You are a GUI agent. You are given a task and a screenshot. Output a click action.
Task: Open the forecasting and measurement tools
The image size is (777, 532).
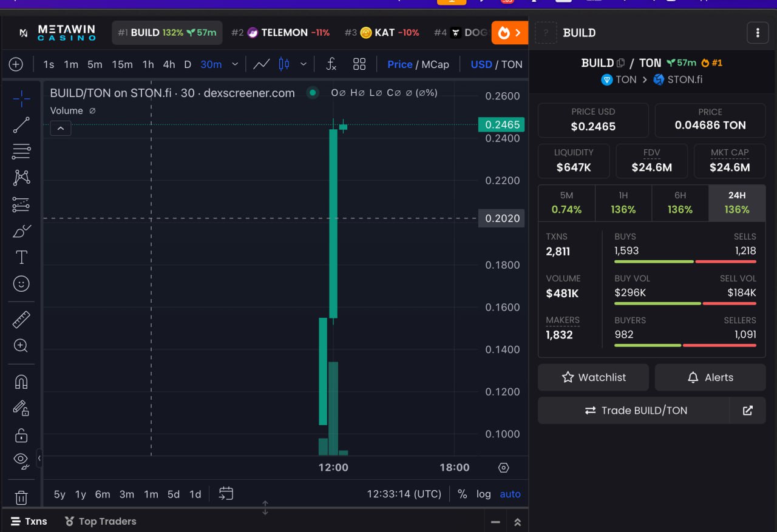click(21, 204)
